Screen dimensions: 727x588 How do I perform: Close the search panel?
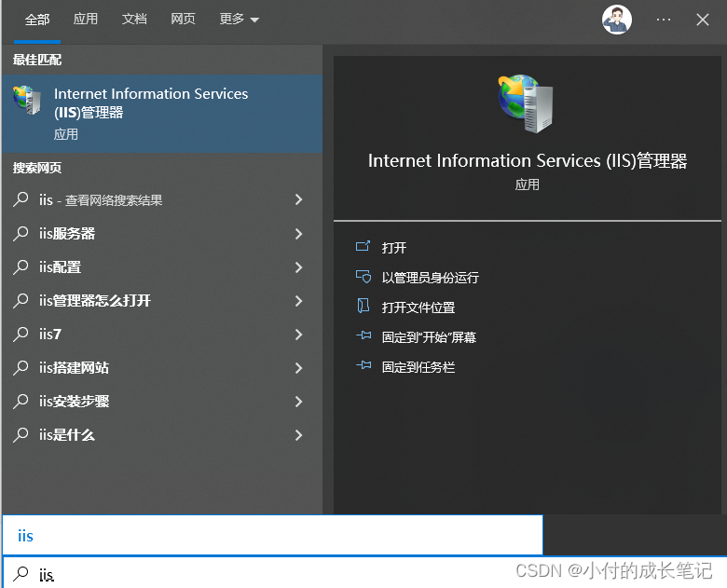point(703,20)
